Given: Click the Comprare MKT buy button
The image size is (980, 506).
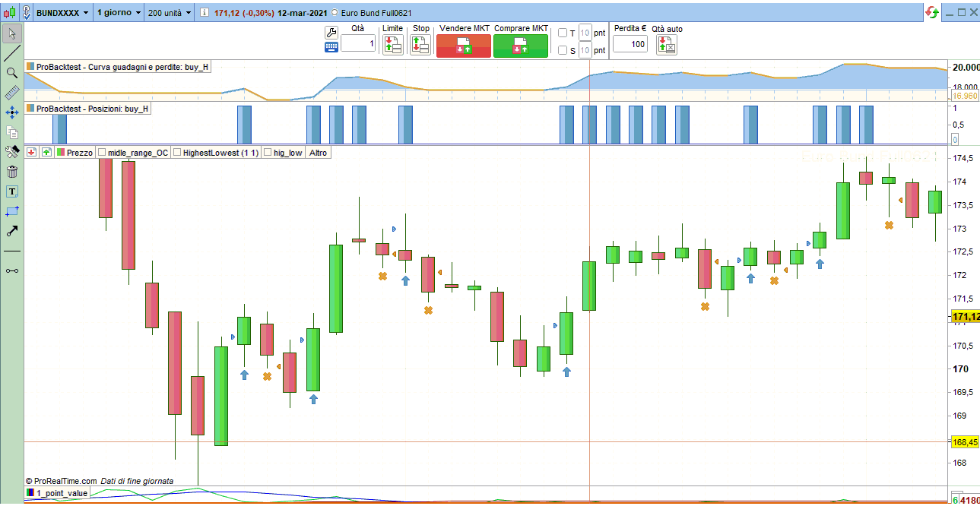Looking at the screenshot, I should (x=521, y=46).
